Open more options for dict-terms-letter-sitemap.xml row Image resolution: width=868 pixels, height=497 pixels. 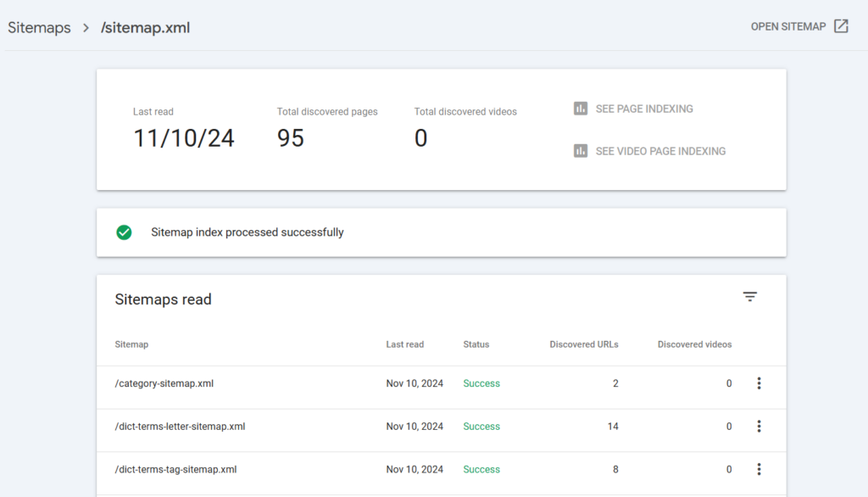point(759,426)
